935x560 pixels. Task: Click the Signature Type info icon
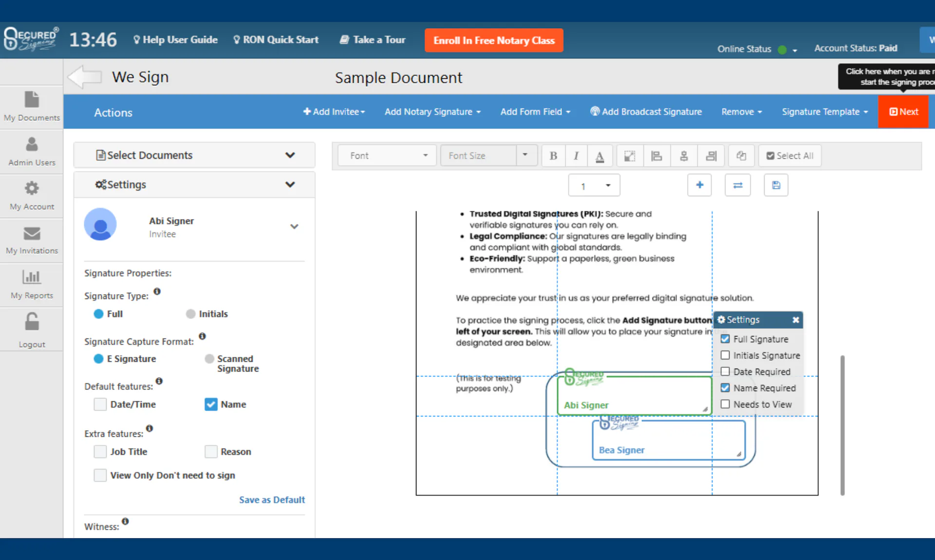(x=157, y=291)
